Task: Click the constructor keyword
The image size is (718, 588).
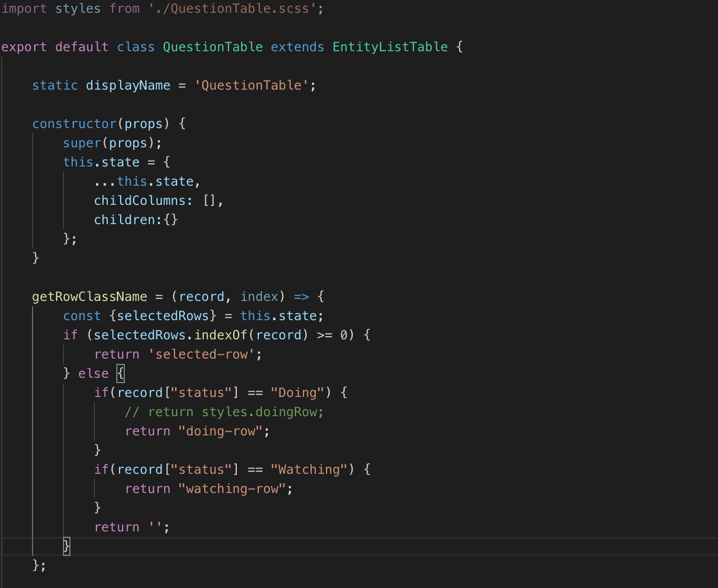Action: (74, 124)
